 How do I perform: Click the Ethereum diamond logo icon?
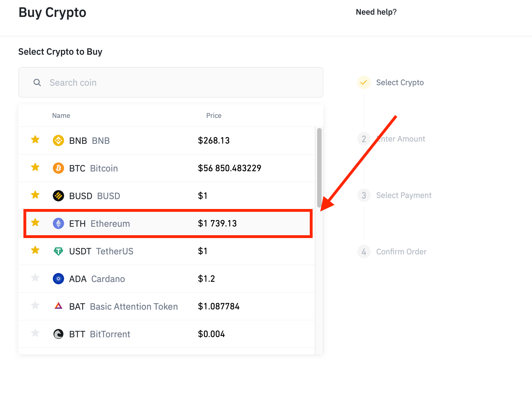(58, 223)
